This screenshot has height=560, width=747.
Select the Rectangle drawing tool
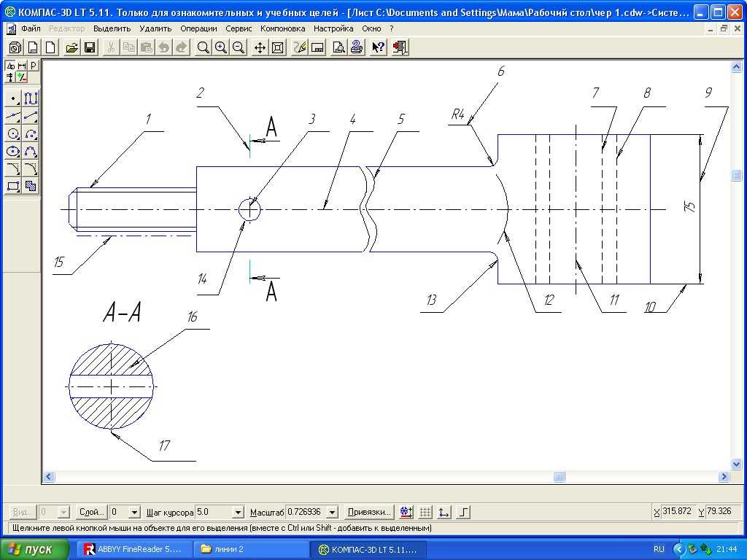tap(12, 187)
